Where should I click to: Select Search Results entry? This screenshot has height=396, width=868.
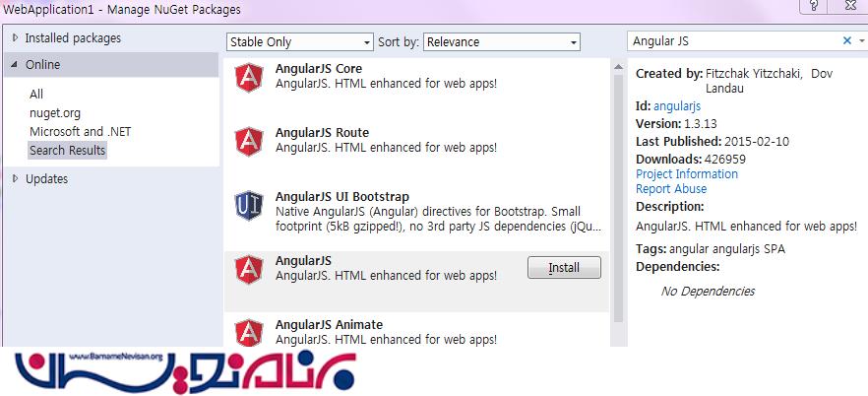[68, 150]
